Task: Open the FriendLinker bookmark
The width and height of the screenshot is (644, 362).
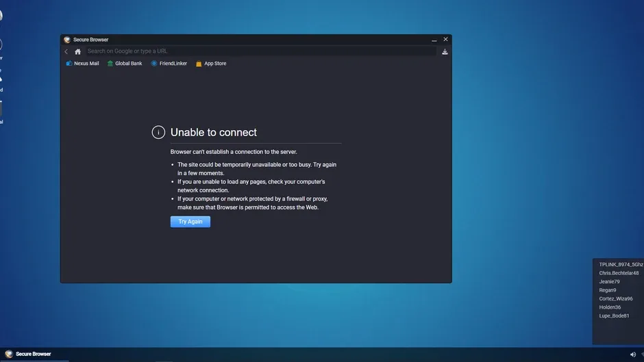Action: [169, 63]
